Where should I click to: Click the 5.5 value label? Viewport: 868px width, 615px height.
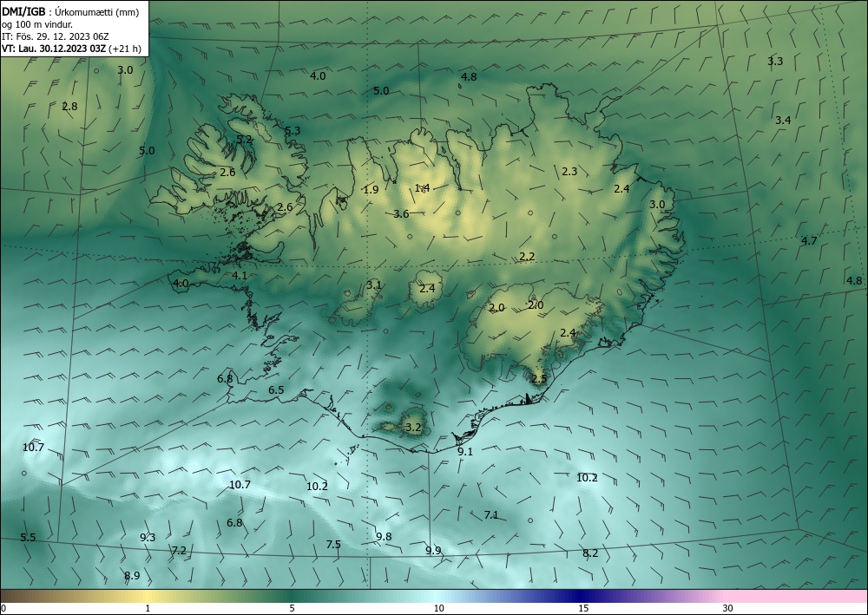(x=28, y=538)
